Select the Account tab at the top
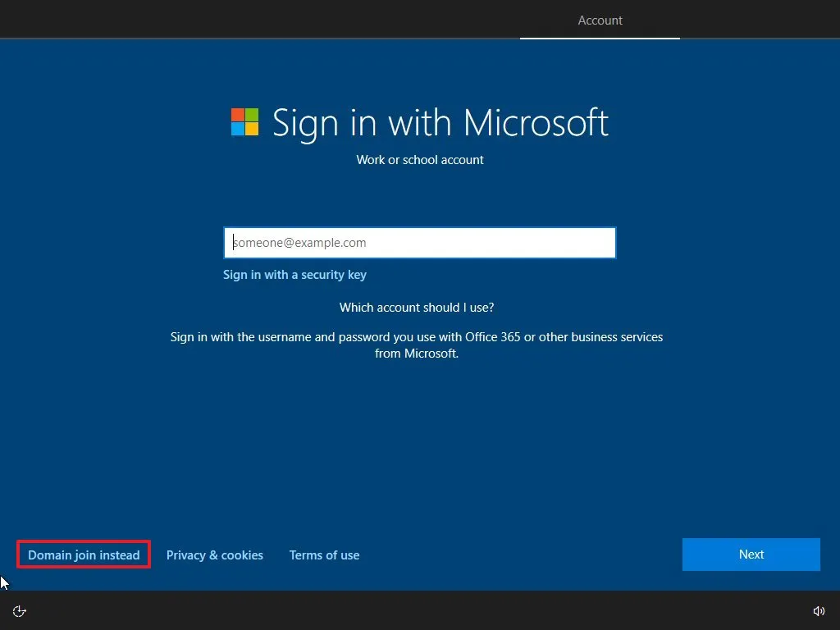 pos(600,20)
